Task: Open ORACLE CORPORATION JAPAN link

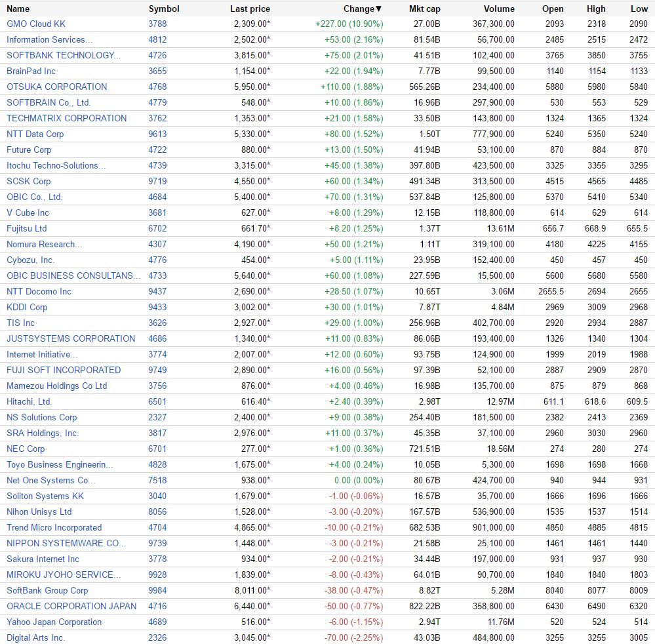Action: (71, 607)
